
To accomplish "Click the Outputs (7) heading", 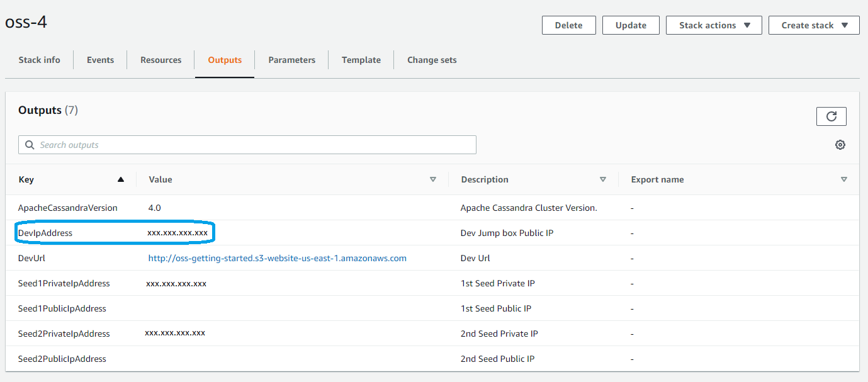I will (x=48, y=110).
